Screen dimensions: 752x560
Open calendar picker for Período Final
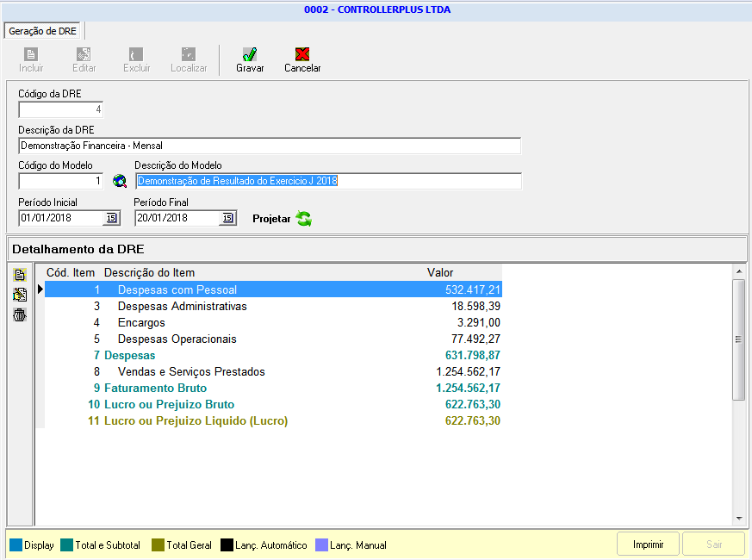pyautogui.click(x=227, y=218)
